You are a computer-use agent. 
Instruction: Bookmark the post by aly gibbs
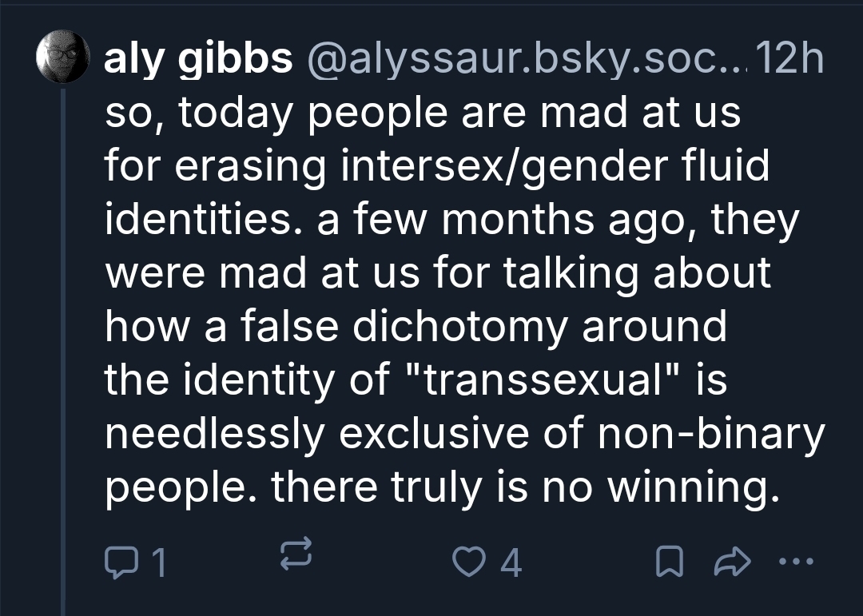click(666, 564)
